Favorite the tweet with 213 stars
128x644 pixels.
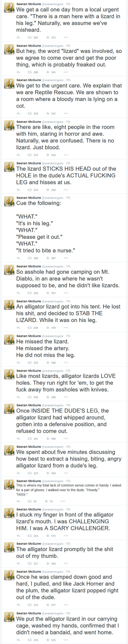(x=48, y=38)
